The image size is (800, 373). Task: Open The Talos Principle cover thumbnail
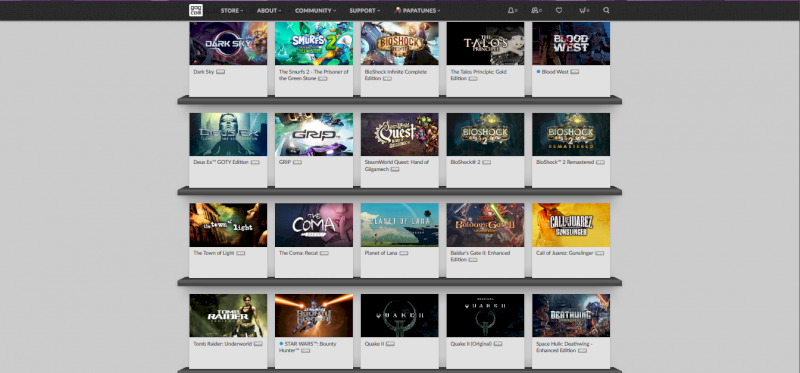[485, 43]
